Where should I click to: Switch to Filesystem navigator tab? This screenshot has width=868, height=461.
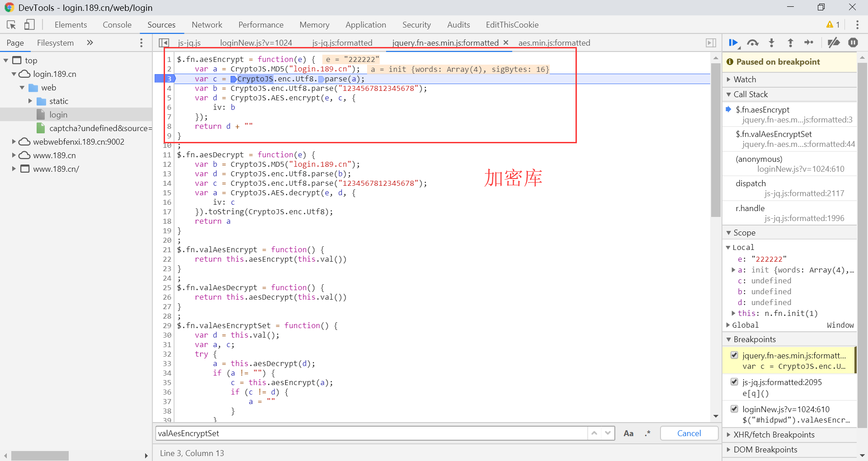(55, 43)
